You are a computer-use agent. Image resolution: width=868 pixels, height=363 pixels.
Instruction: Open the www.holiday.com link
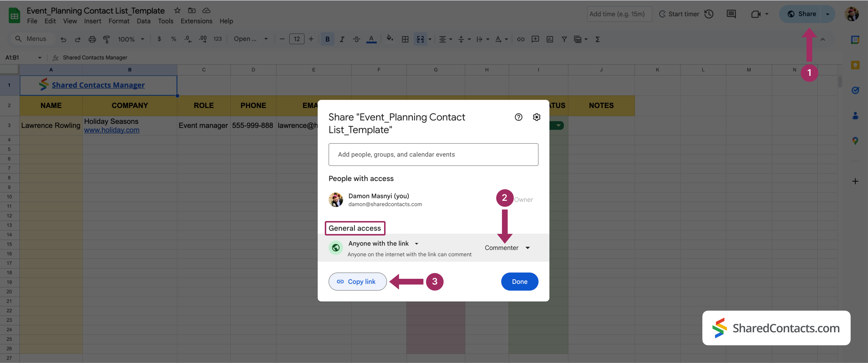pyautogui.click(x=112, y=130)
